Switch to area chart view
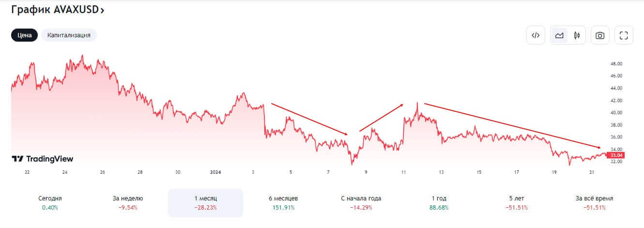The height and width of the screenshot is (228, 644). click(559, 35)
